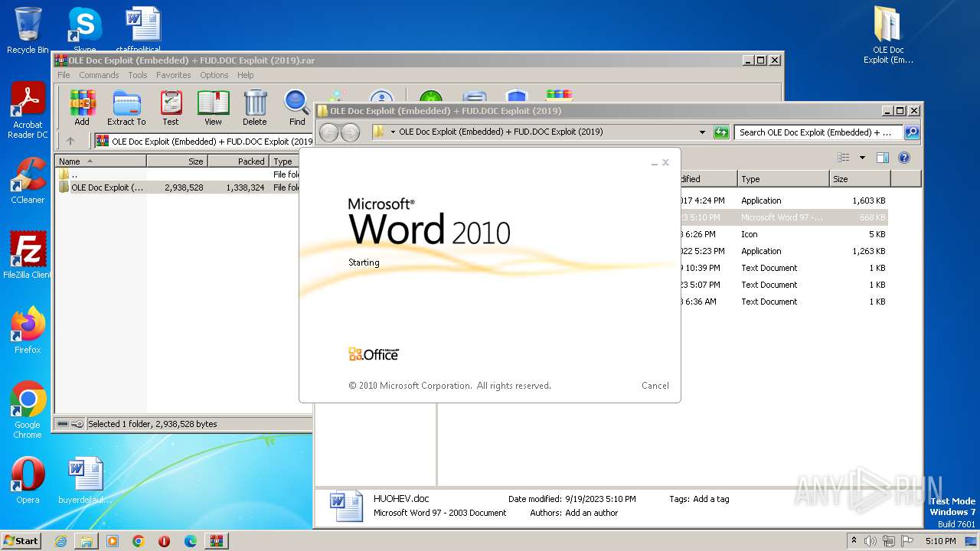The width and height of the screenshot is (980, 551).
Task: Open the Google Chrome desktop shortcut
Action: [x=28, y=410]
